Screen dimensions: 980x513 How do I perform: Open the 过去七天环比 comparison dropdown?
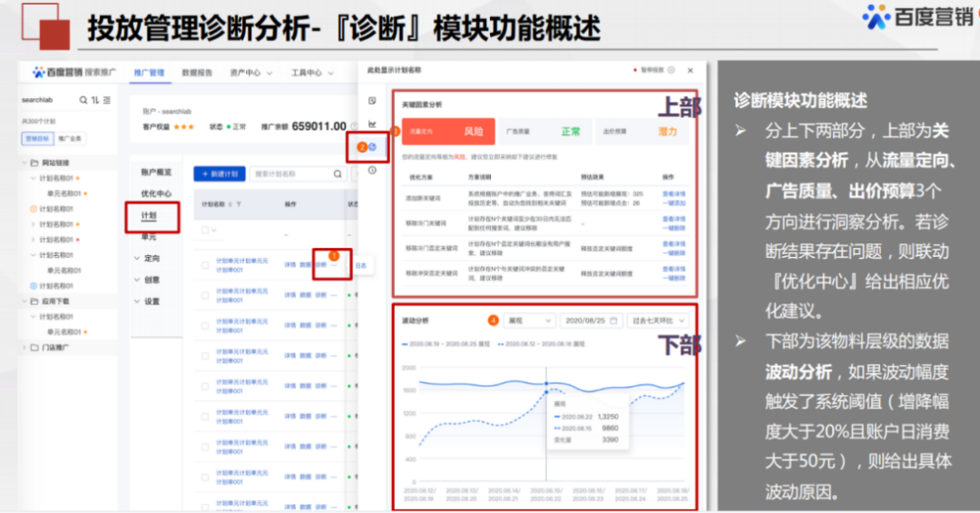(x=657, y=321)
